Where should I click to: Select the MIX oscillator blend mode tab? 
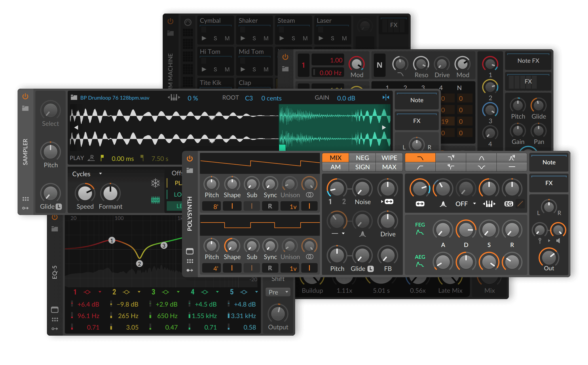[335, 157]
